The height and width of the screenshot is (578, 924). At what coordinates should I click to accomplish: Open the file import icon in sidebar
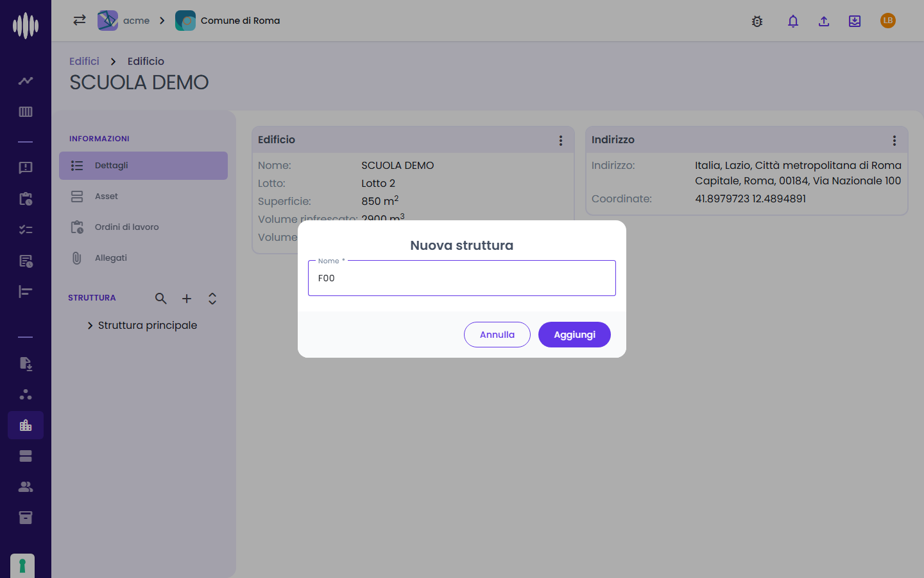26,363
